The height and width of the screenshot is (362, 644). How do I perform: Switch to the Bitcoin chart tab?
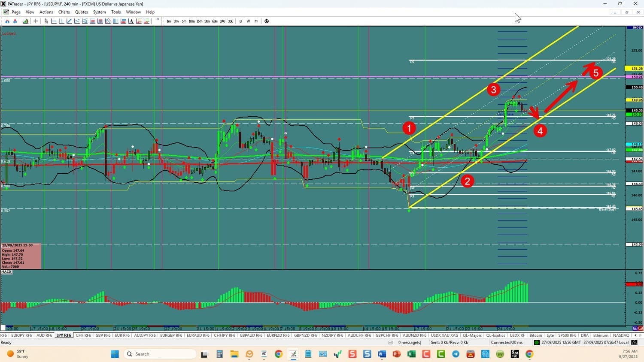point(535,335)
